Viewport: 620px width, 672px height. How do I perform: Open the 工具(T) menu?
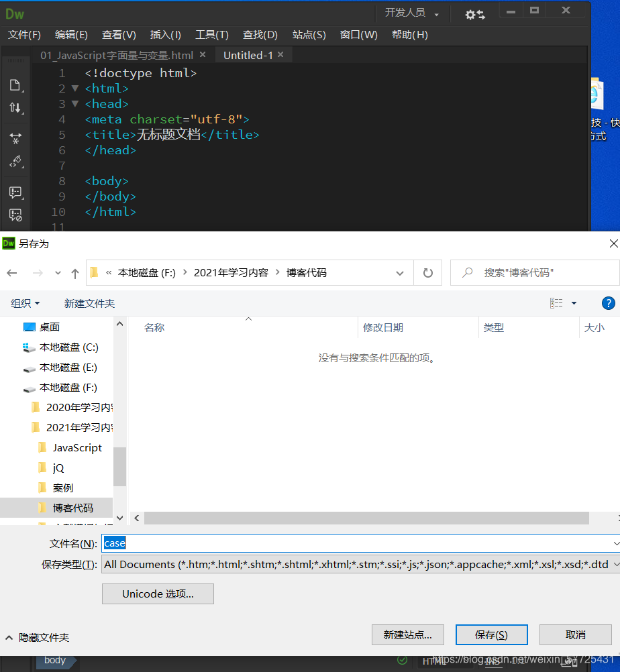point(212,35)
